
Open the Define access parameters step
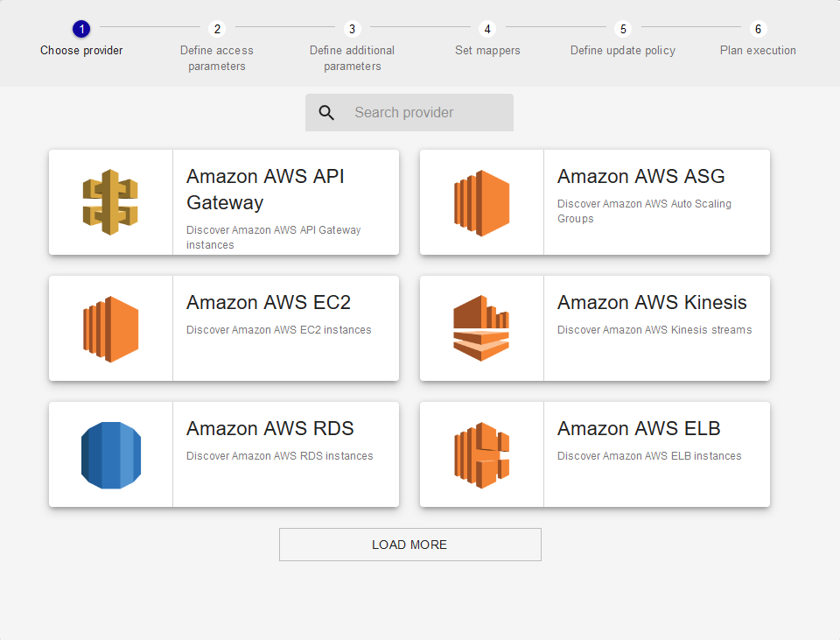217,58
